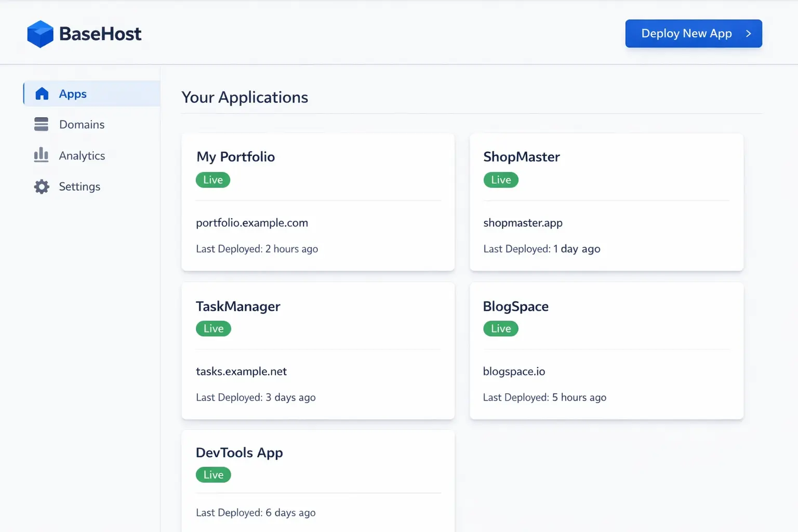Switch to the Analytics section

point(82,155)
